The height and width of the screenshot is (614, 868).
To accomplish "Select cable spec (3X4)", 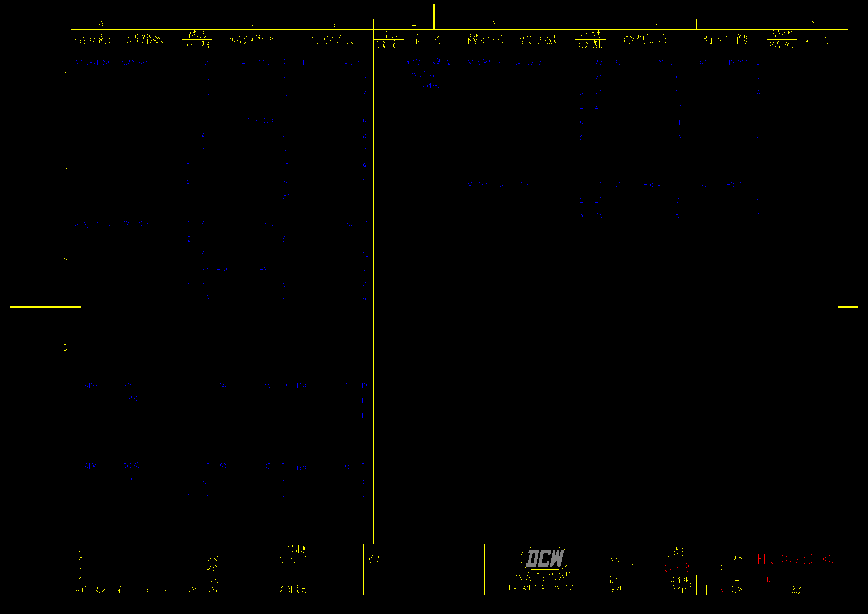I will [128, 385].
